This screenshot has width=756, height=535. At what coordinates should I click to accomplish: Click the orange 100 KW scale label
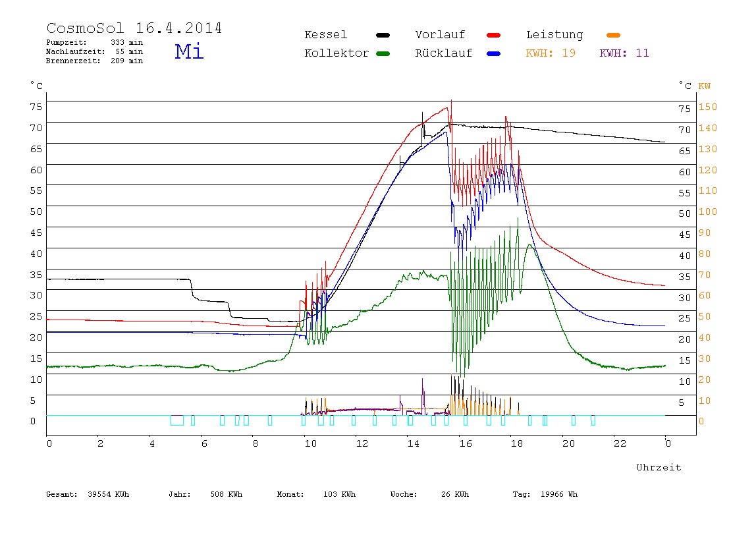tap(708, 211)
